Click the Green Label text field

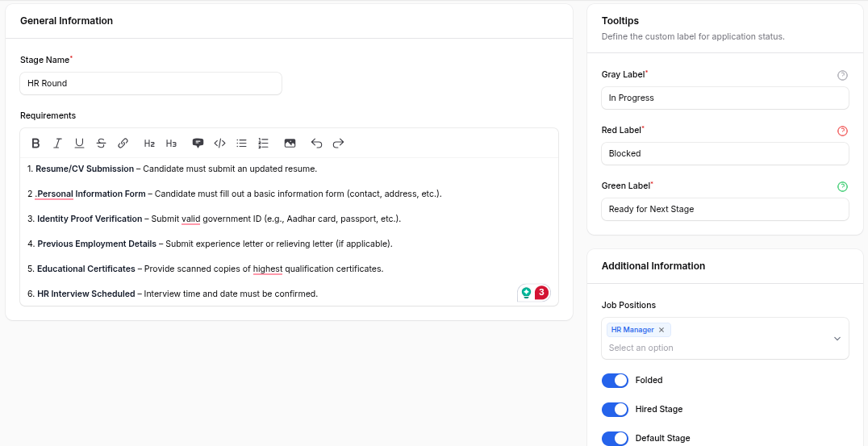point(725,210)
